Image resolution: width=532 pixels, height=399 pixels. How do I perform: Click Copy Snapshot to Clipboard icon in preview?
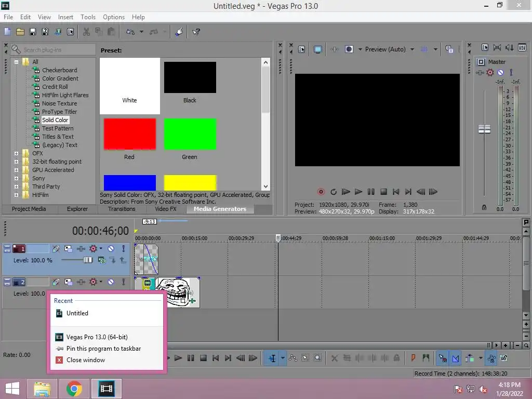(x=449, y=49)
